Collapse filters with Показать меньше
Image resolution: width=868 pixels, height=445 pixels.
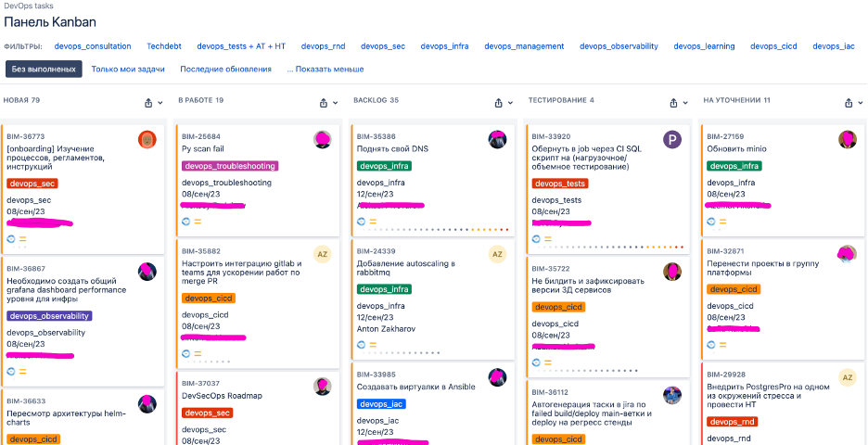[325, 69]
